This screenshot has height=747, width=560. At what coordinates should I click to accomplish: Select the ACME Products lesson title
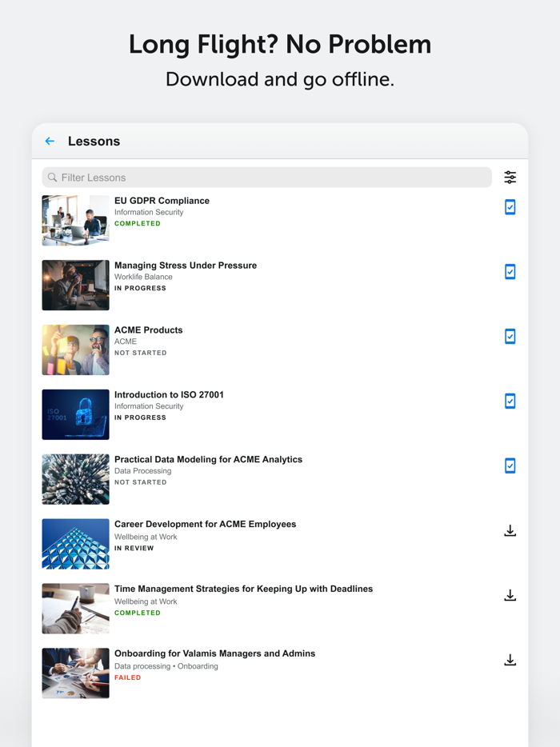tap(148, 330)
